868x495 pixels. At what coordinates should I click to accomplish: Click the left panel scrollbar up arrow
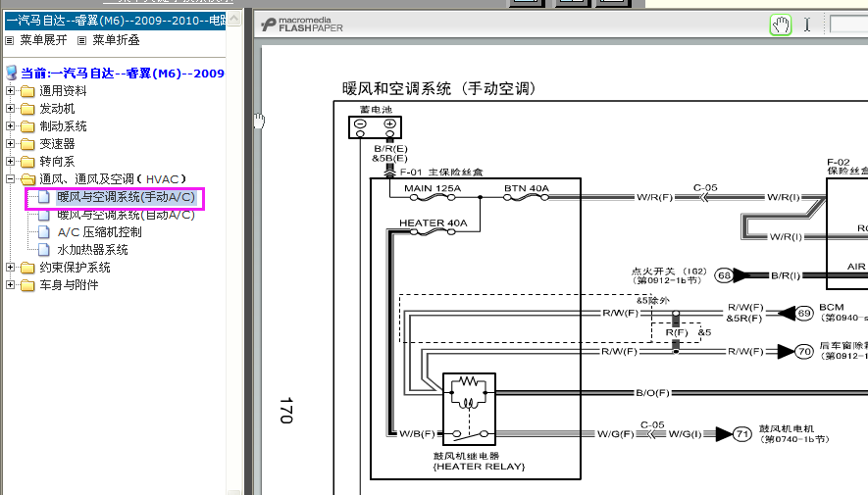(x=234, y=19)
